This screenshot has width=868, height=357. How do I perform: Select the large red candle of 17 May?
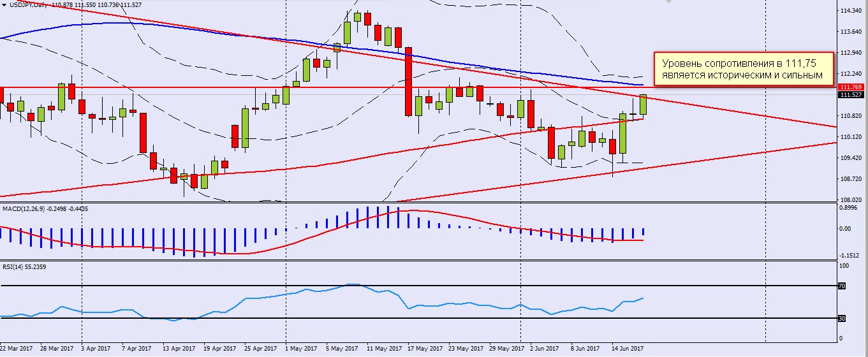click(408, 81)
